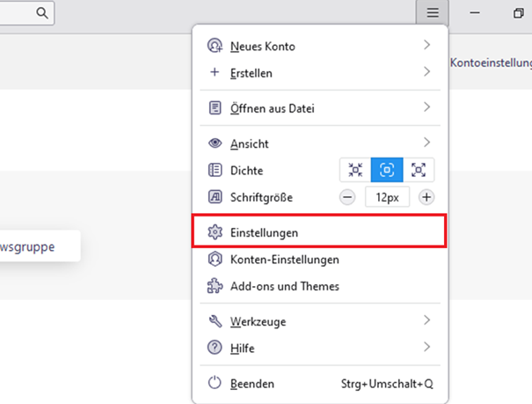This screenshot has height=404, width=532.
Task: Select normal density option
Action: point(386,171)
